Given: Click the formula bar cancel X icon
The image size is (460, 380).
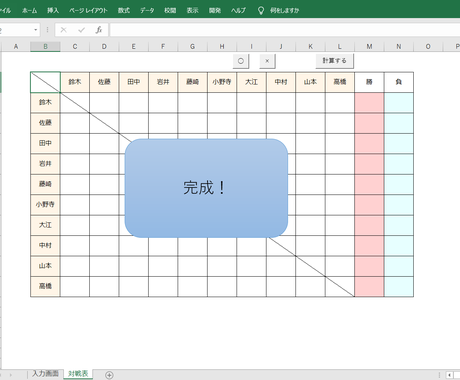Looking at the screenshot, I should point(64,30).
